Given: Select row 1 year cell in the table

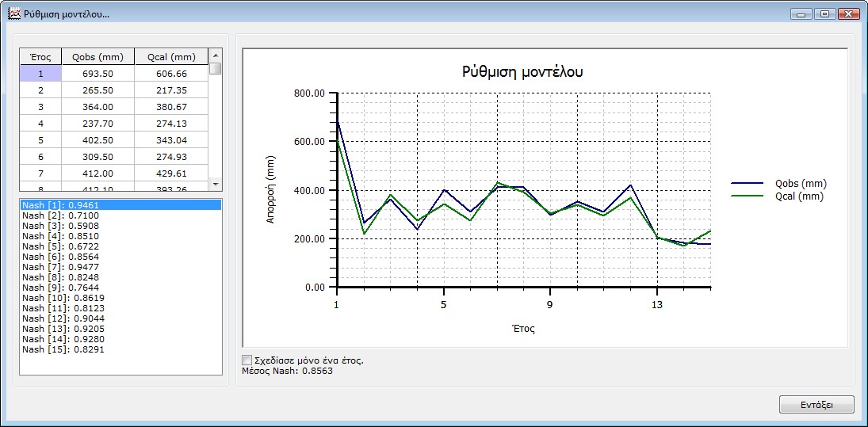Looking at the screenshot, I should coord(40,73).
